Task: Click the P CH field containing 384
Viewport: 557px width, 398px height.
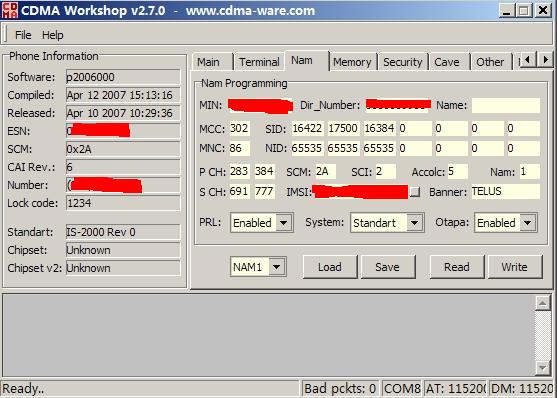Action: click(264, 172)
